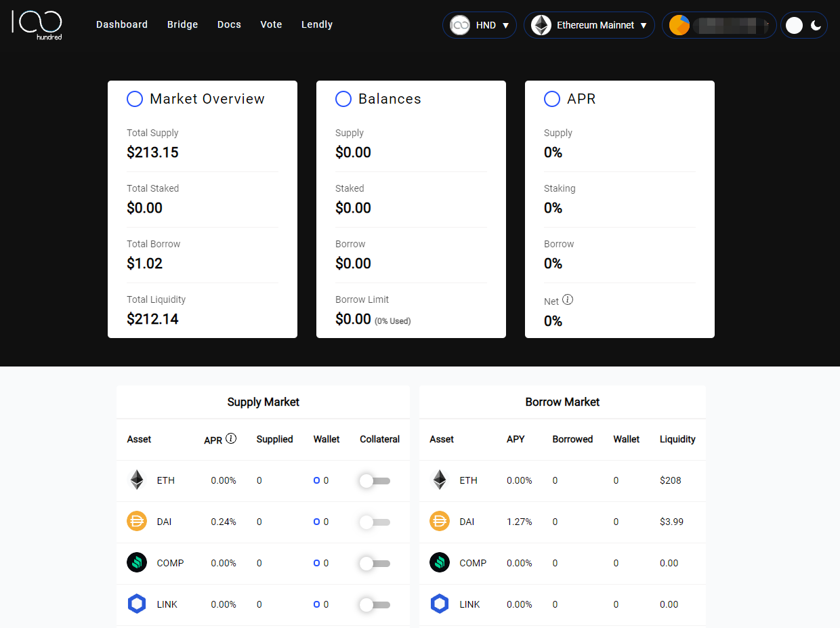840x628 pixels.
Task: Select the COMP row in Borrow Market
Action: click(562, 563)
